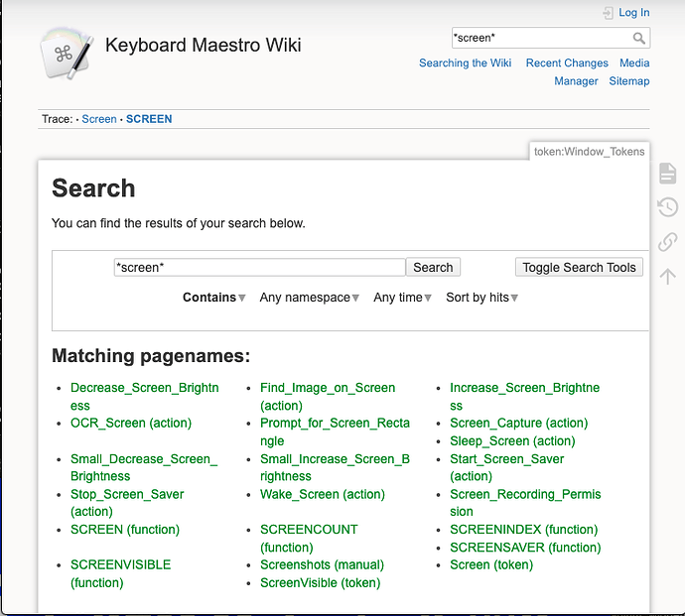Open Screen_Recording_Permission result
The width and height of the screenshot is (685, 616).
(x=525, y=503)
